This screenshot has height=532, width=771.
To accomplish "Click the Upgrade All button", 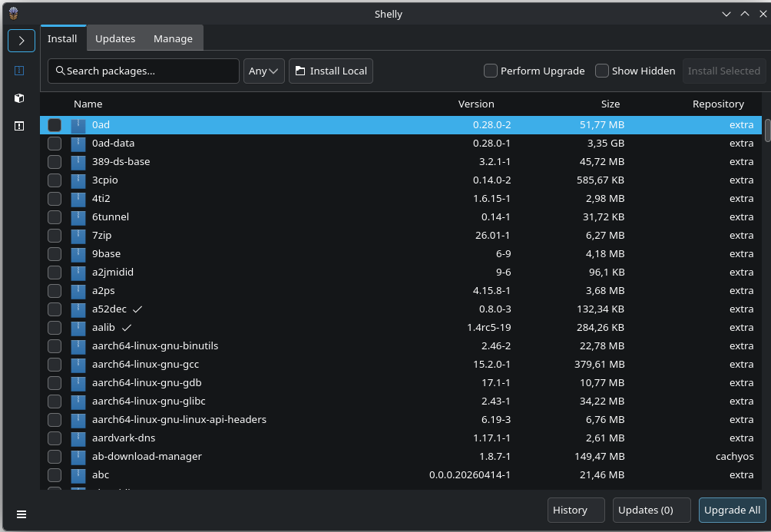I will point(732,510).
